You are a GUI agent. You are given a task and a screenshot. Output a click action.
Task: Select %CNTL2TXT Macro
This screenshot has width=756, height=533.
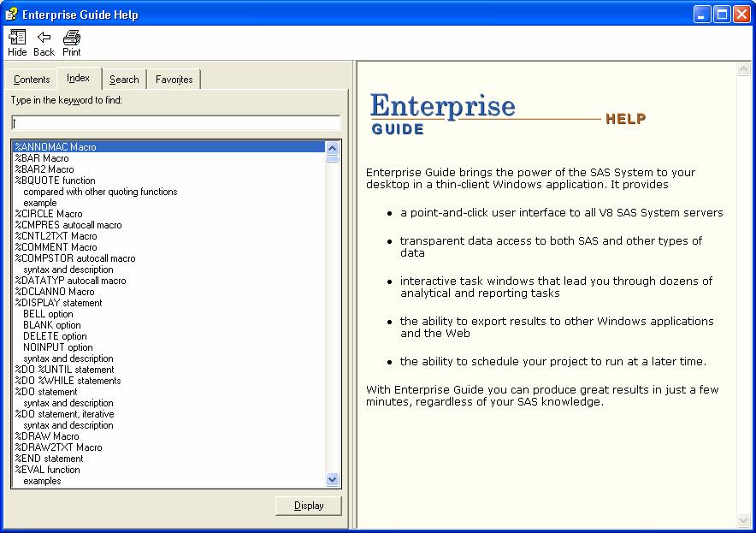[x=56, y=236]
